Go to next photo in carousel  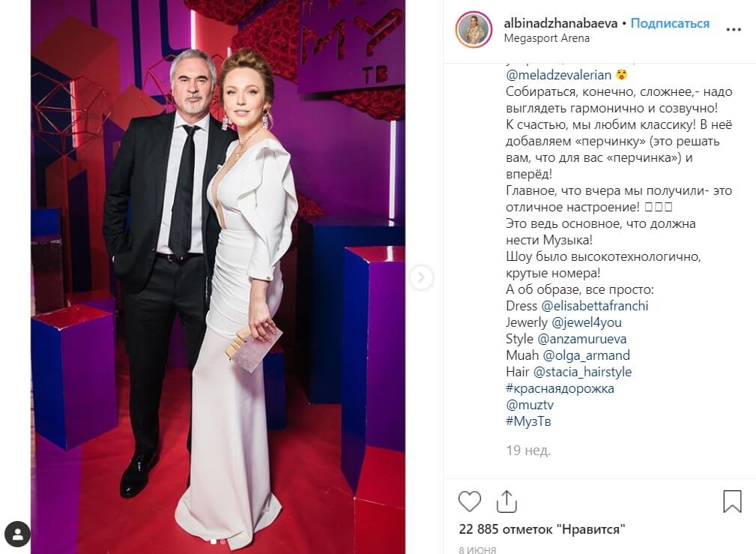coord(421,277)
